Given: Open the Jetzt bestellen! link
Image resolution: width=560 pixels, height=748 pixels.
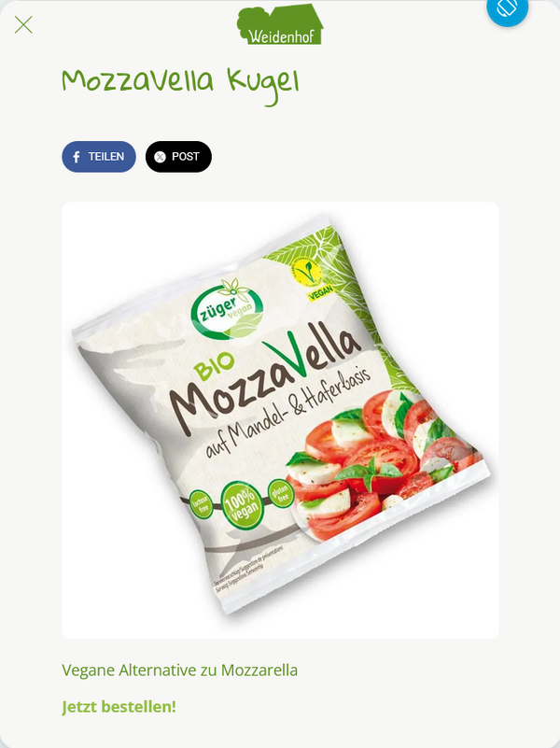Looking at the screenshot, I should [119, 707].
